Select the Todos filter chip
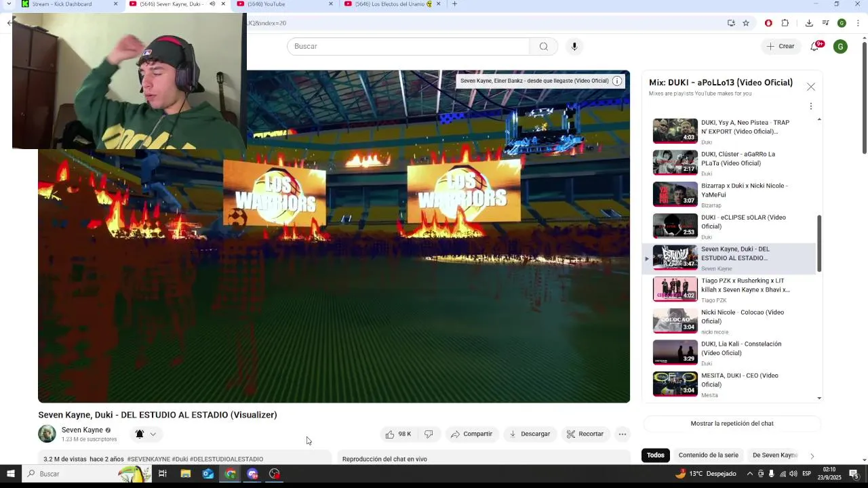 click(655, 455)
